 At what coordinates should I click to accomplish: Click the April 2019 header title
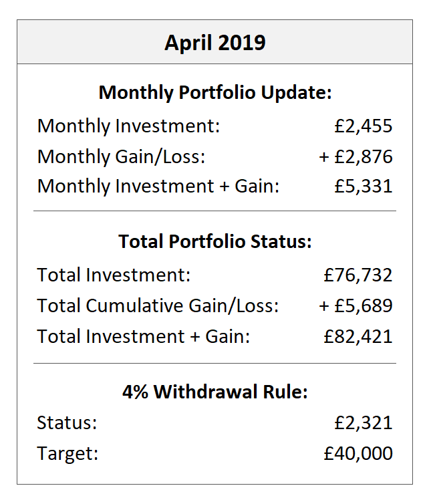[x=214, y=43]
